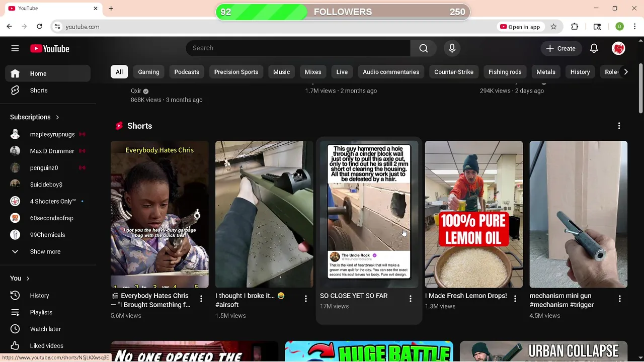Activate voice search microphone

452,48
